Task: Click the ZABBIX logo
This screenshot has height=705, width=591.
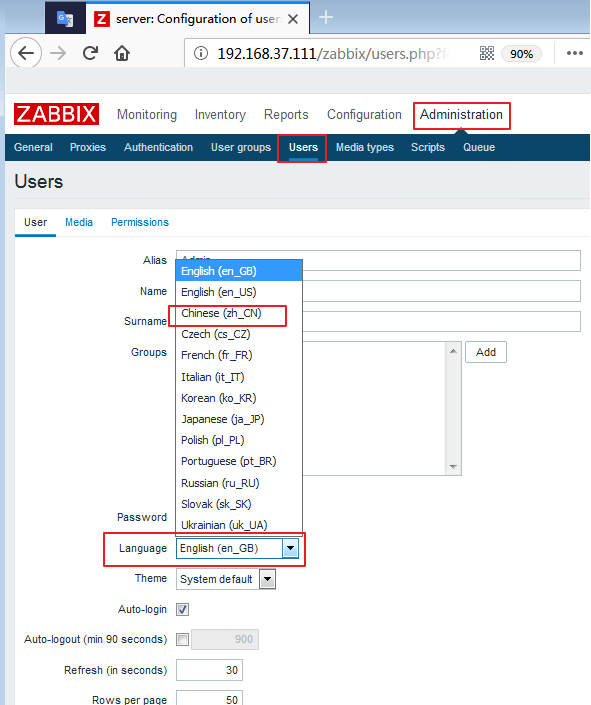Action: (57, 114)
